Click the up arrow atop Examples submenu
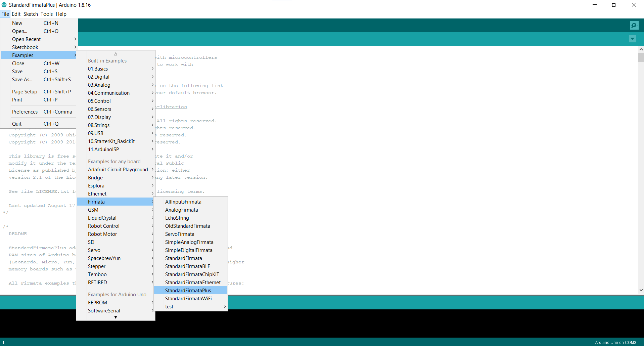Screen dimensions: 644x346 click(116, 54)
